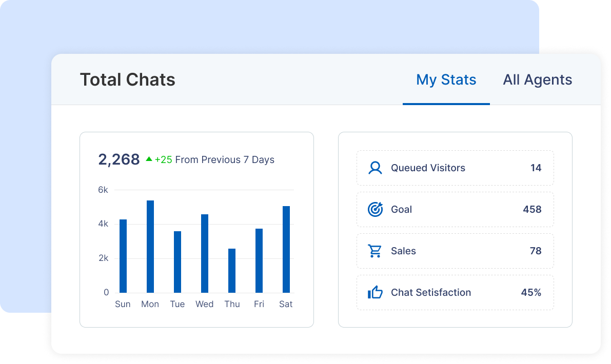Click the Thursday bar, the shortest
Viewport: 611px width, 364px height.
232,271
